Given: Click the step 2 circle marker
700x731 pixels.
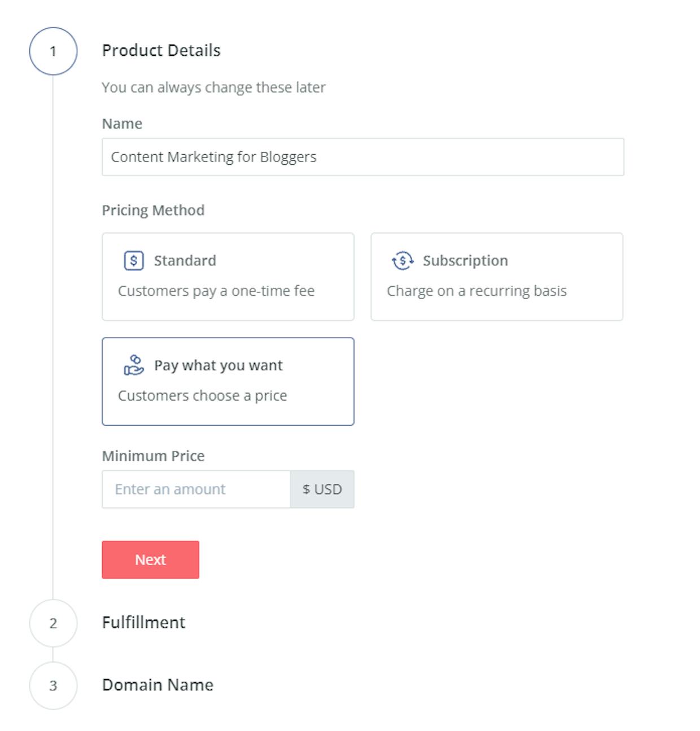Looking at the screenshot, I should pos(53,623).
